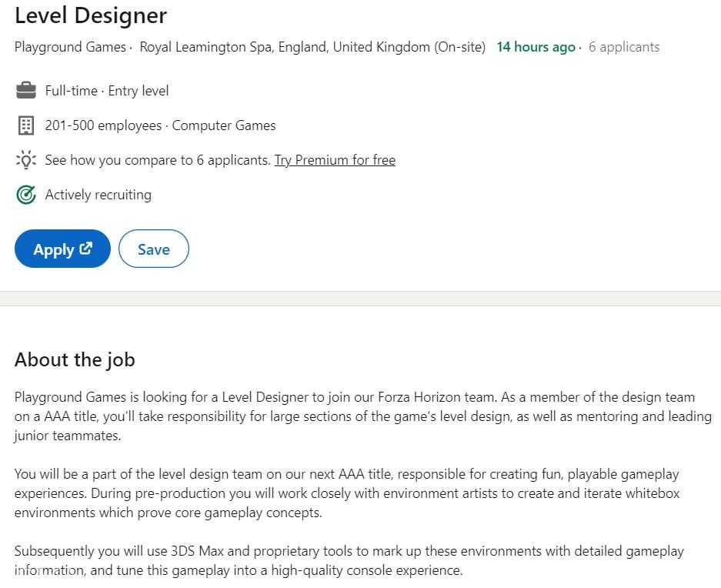Viewport: 721px width, 588px height.
Task: Click the 14 hours ago posting time
Action: [x=536, y=47]
